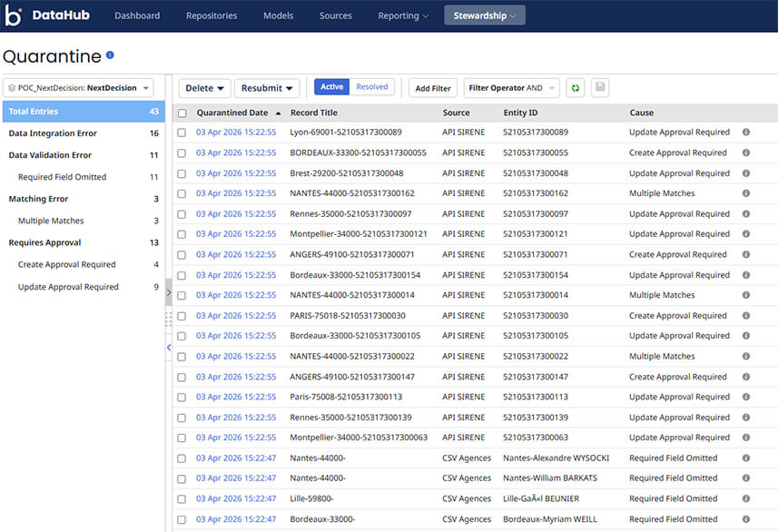
Task: Check the checkbox on the BORDEAUX-33300 row
Action: 181,153
